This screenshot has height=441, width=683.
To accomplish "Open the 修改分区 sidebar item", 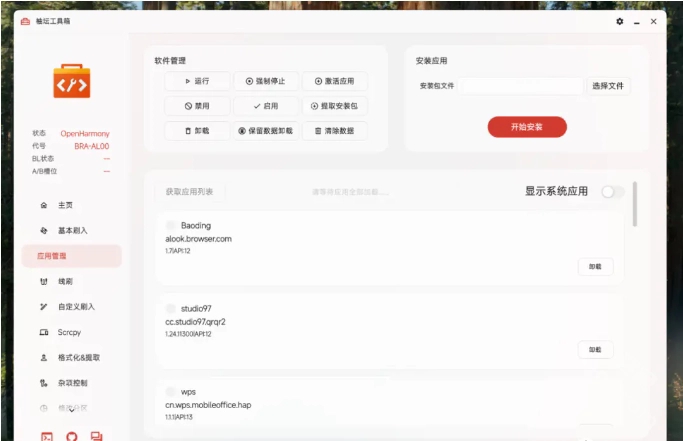I will point(72,408).
